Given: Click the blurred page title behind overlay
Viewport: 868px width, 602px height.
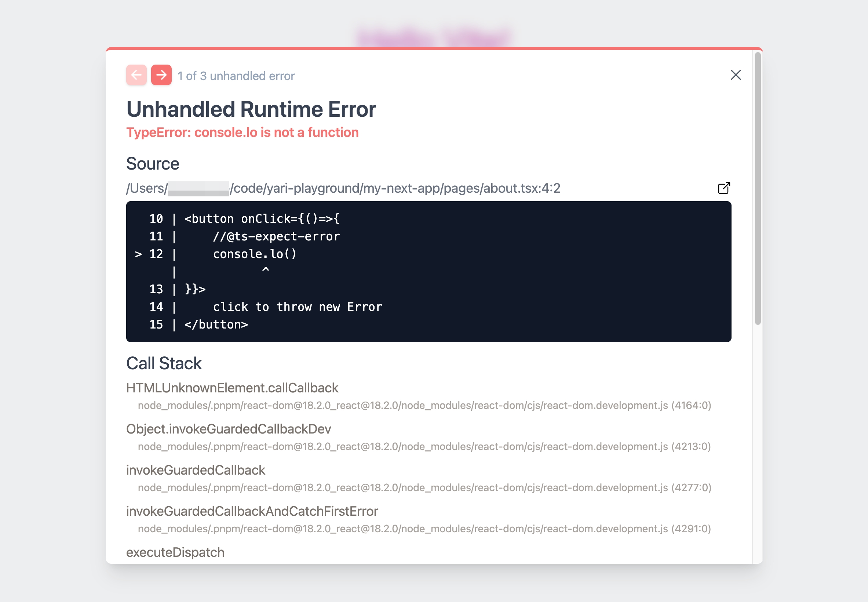Looking at the screenshot, I should [x=433, y=38].
